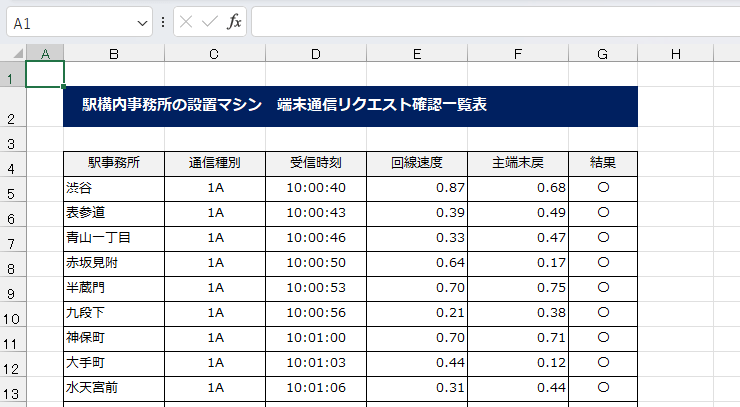740x407 pixels.
Task: Select row 3 header
Action: [13, 139]
